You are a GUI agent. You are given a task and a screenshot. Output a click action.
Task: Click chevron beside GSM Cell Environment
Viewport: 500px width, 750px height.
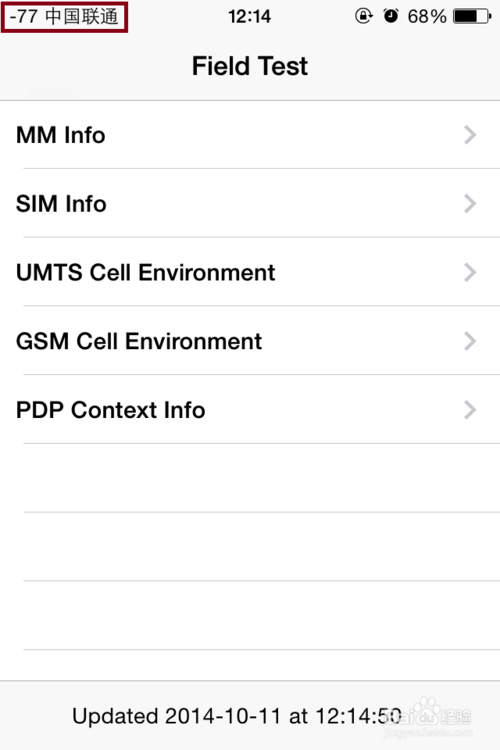470,342
